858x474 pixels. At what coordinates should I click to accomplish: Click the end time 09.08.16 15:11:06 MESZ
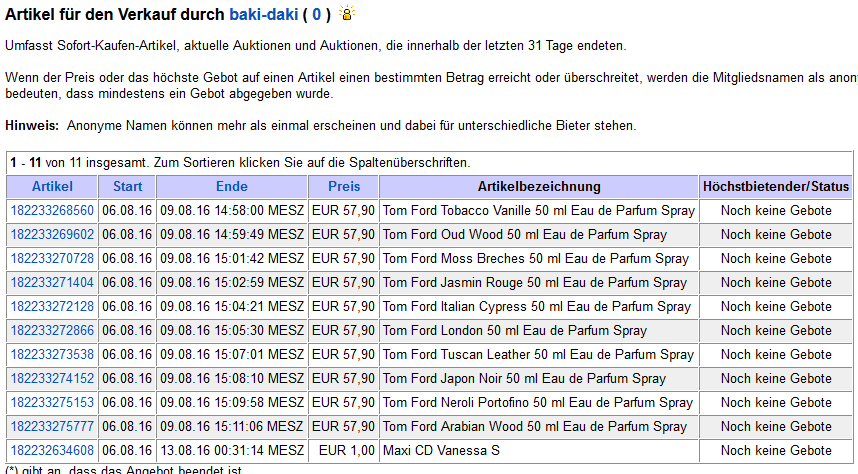232,427
